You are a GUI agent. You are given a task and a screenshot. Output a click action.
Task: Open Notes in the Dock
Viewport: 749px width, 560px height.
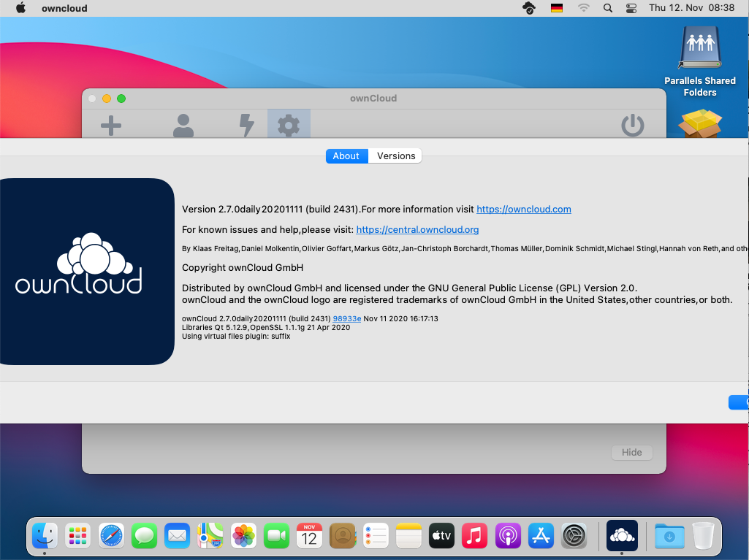409,535
